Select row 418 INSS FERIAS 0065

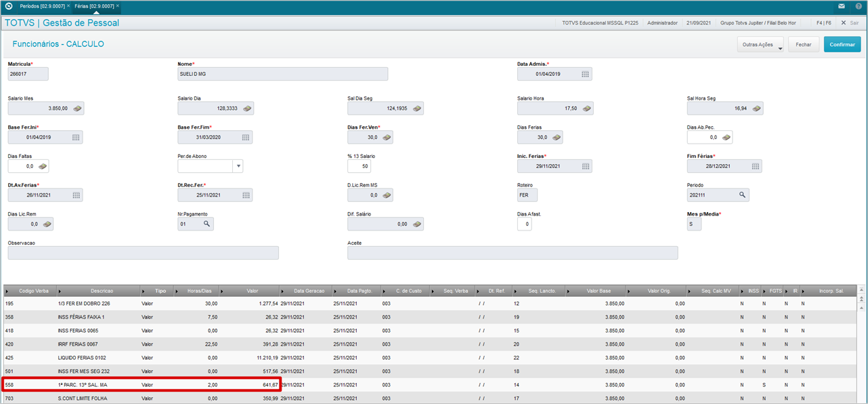click(x=430, y=331)
